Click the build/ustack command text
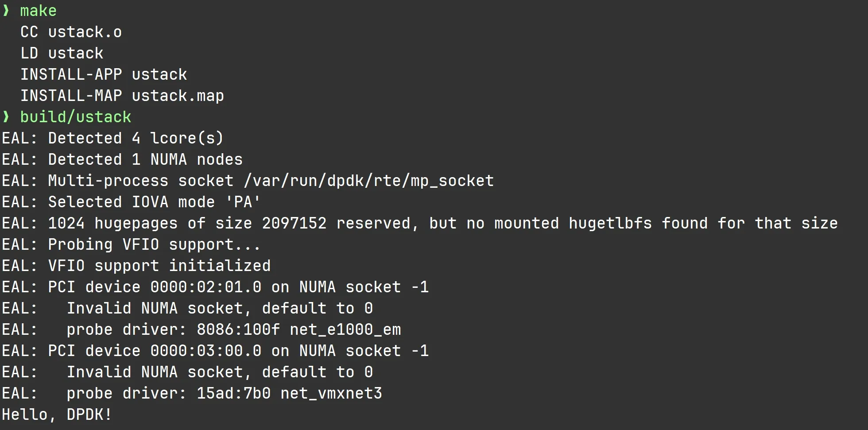The image size is (868, 430). 75,117
